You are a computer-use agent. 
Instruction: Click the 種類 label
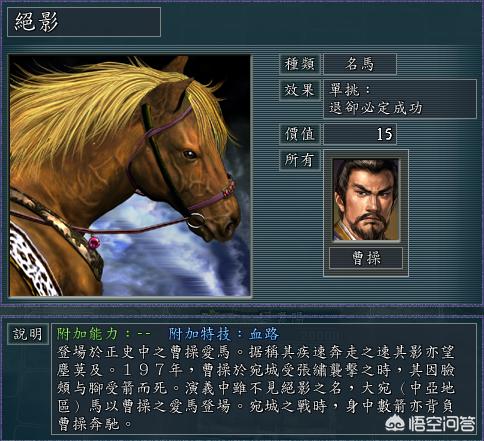point(300,64)
